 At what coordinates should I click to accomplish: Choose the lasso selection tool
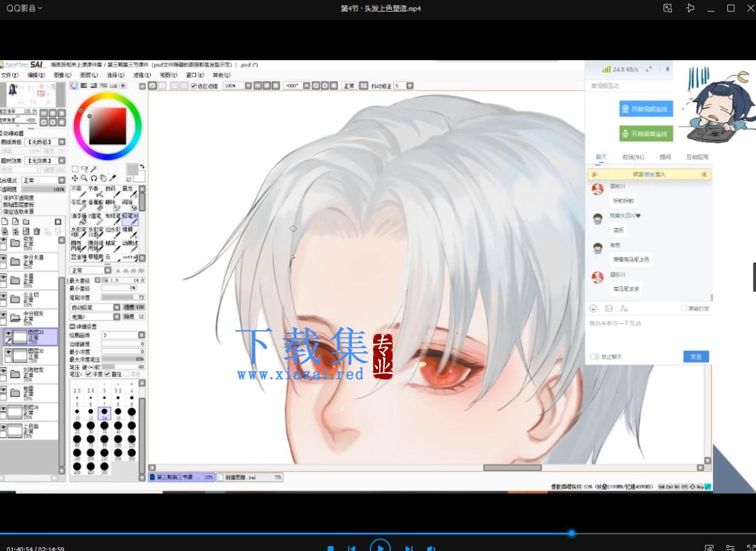85,170
